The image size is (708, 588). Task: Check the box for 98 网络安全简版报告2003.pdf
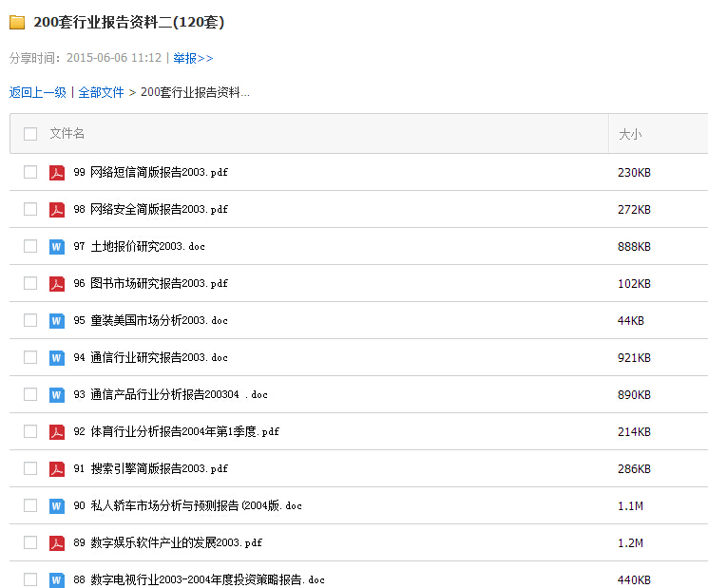click(x=30, y=209)
